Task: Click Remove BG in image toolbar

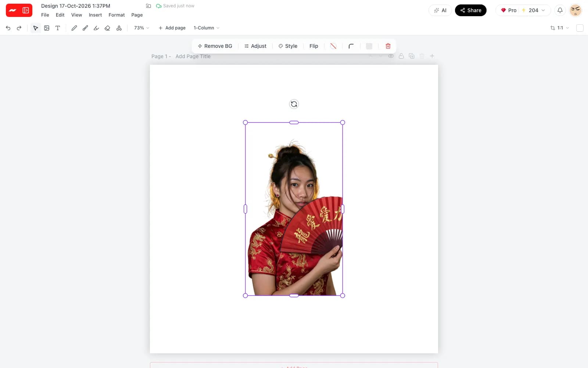Action: (215, 46)
